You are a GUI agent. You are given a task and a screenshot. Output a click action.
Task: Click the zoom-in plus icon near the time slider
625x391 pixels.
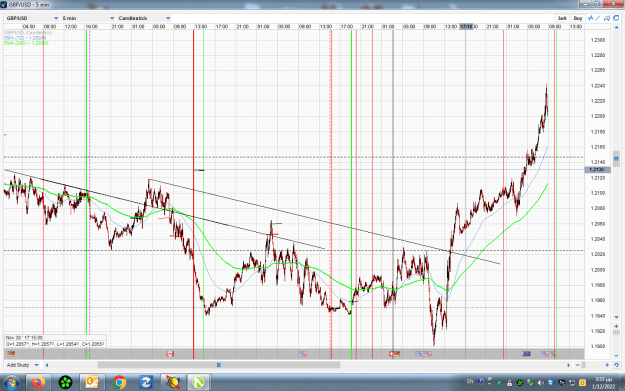pos(607,365)
